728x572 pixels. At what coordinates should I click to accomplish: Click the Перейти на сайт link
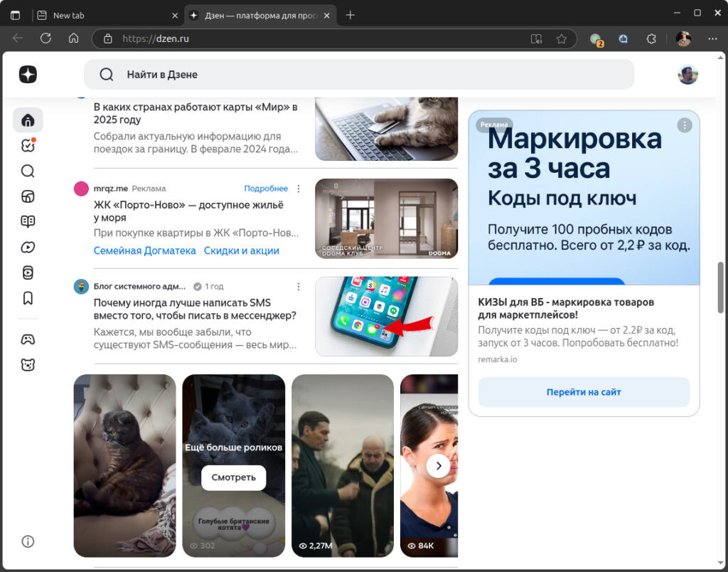coord(583,392)
